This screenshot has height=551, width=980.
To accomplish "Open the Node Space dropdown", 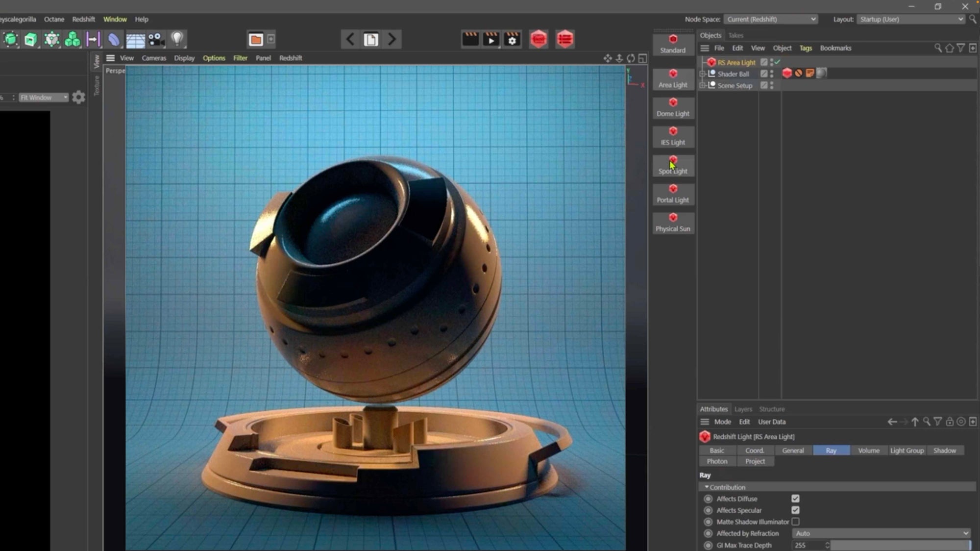I will (x=770, y=19).
